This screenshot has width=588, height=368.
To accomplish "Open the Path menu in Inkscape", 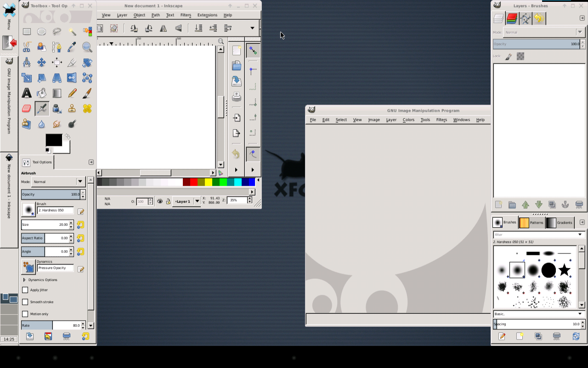I will click(x=156, y=15).
